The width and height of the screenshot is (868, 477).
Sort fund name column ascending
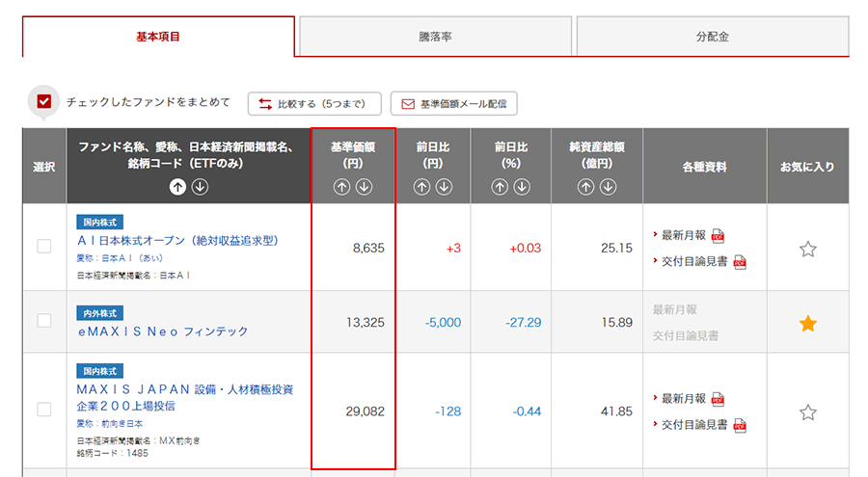tap(177, 187)
